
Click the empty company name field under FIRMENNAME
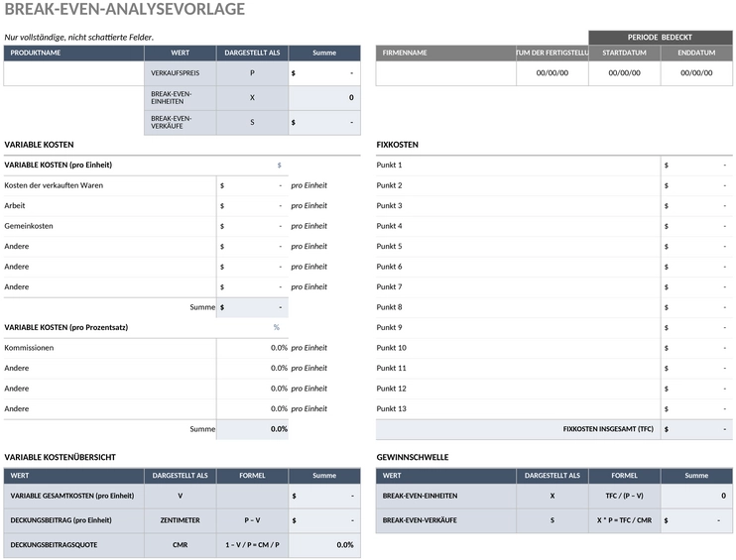tap(446, 73)
